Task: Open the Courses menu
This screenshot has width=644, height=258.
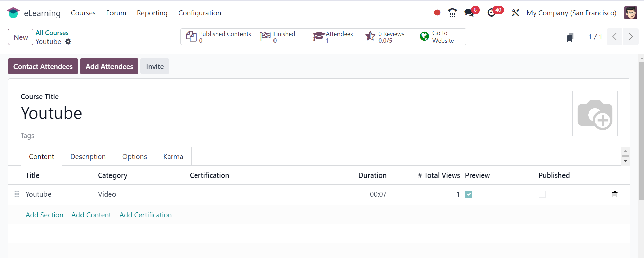Action: [x=83, y=13]
